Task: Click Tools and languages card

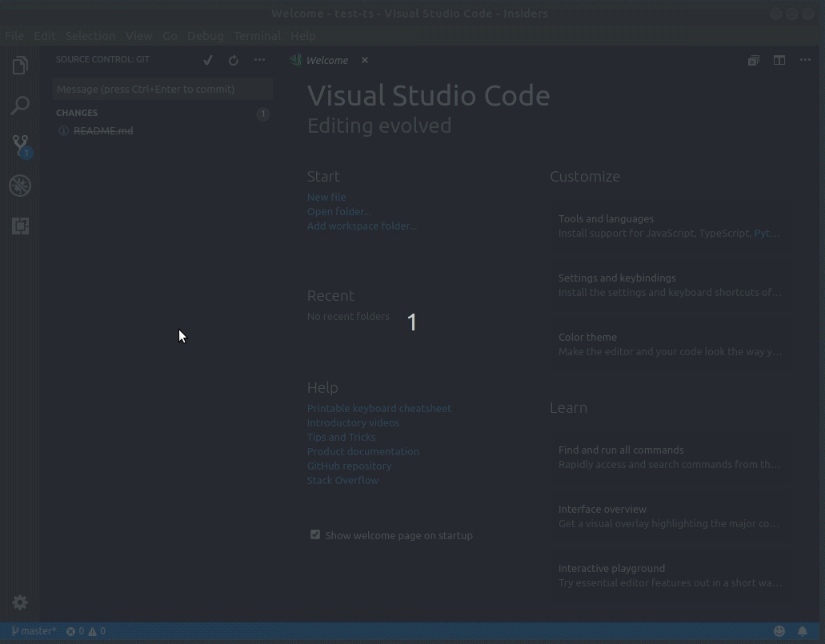Action: pos(670,226)
